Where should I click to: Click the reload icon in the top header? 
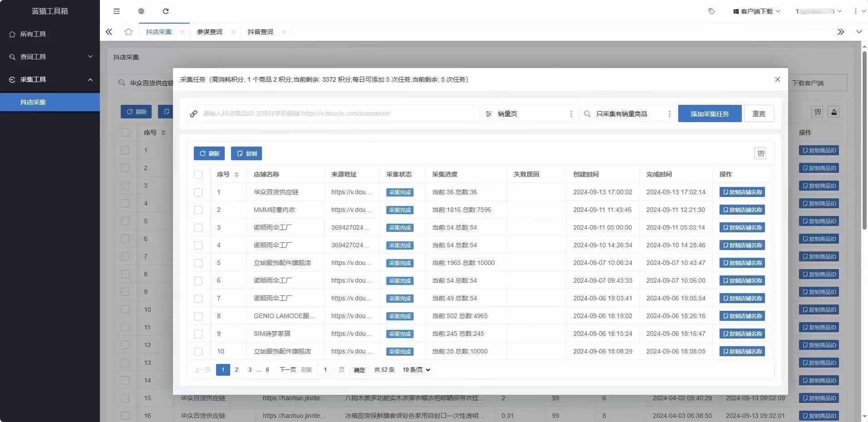point(166,11)
